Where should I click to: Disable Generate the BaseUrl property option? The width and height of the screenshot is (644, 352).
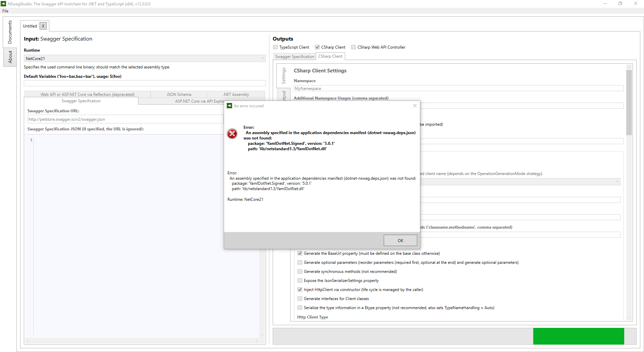tap(300, 253)
